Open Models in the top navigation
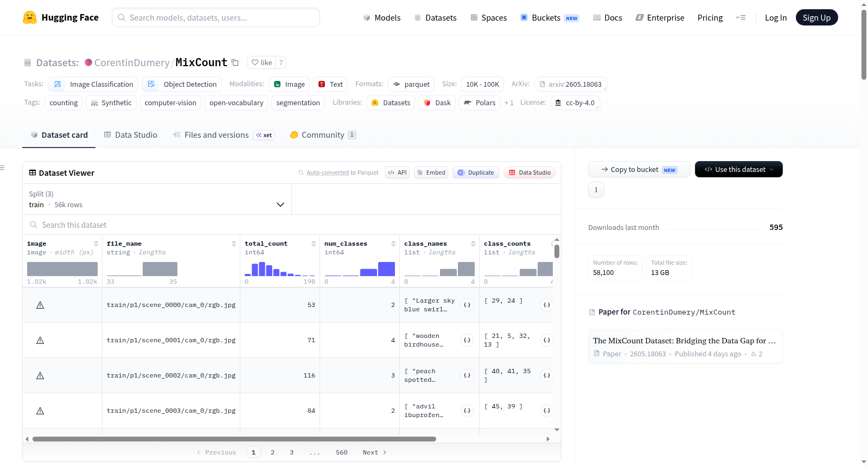The width and height of the screenshot is (868, 467). pyautogui.click(x=382, y=18)
